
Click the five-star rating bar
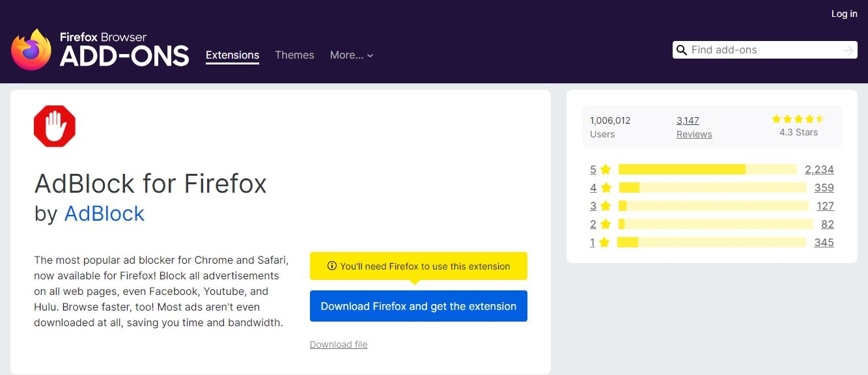click(707, 170)
